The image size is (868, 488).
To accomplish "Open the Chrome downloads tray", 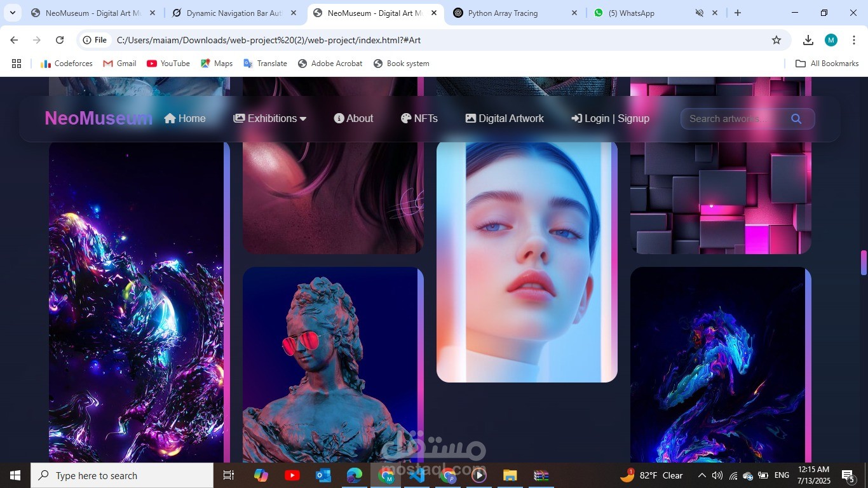I will pos(808,40).
